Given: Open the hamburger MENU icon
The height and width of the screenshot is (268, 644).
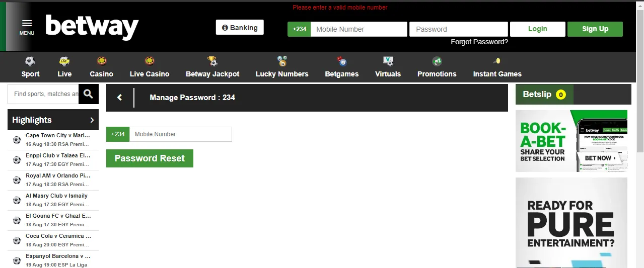Looking at the screenshot, I should point(27,24).
